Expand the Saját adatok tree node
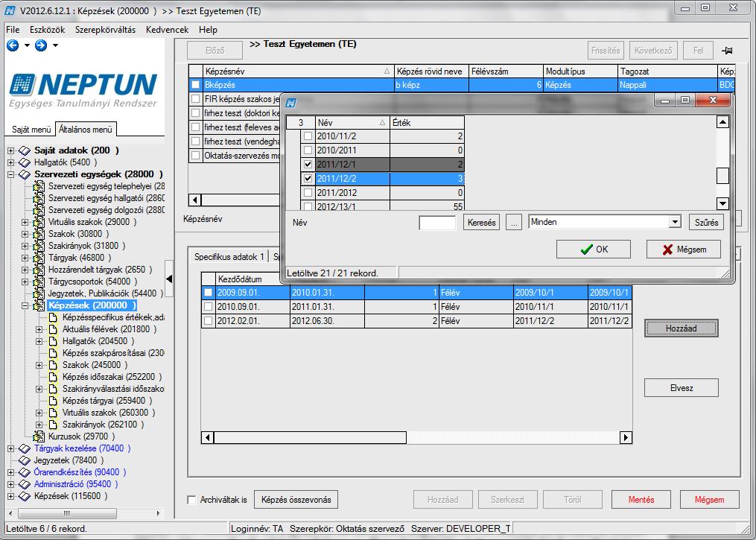The image size is (756, 540). [10, 151]
